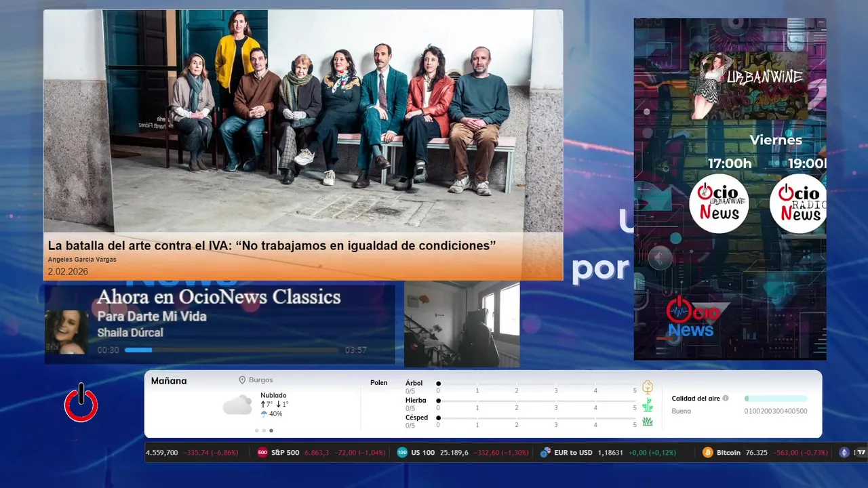Click the Césped pollen level slider
The height and width of the screenshot is (488, 868).
[x=536, y=418]
